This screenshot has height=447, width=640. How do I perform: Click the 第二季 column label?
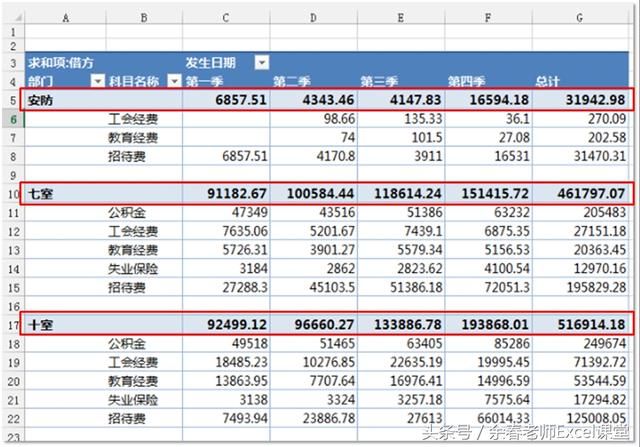292,81
